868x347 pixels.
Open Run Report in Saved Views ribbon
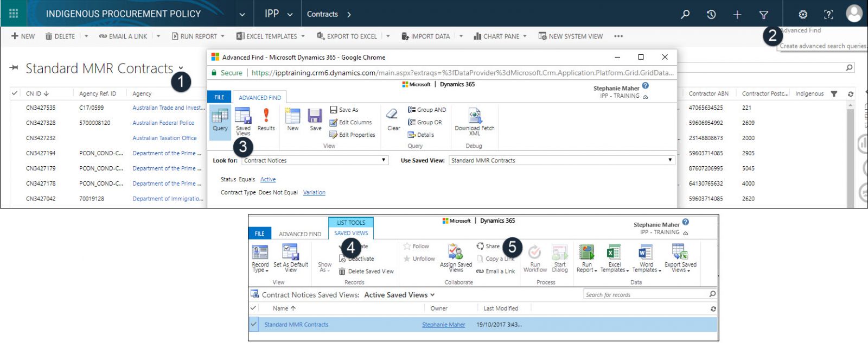[x=586, y=258]
